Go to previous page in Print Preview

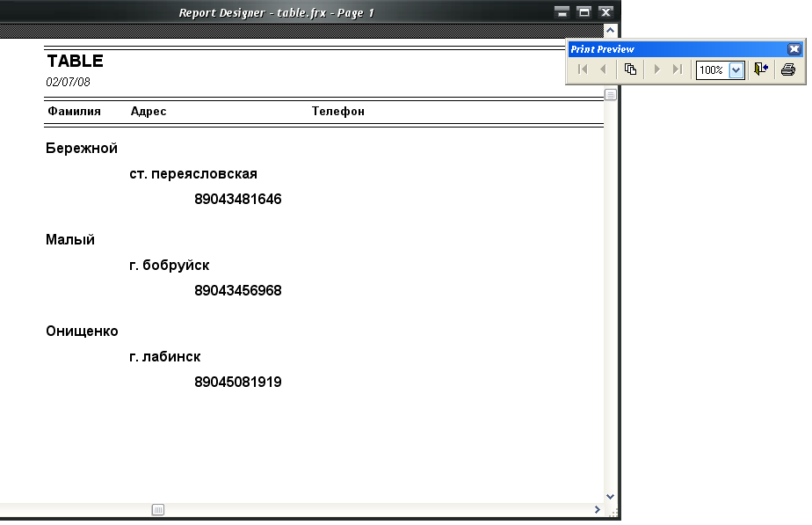(x=604, y=69)
